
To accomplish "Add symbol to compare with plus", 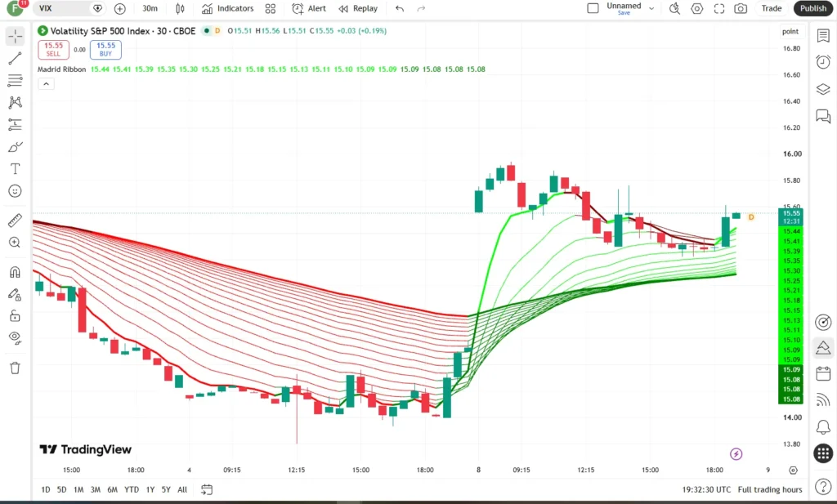I will (120, 8).
